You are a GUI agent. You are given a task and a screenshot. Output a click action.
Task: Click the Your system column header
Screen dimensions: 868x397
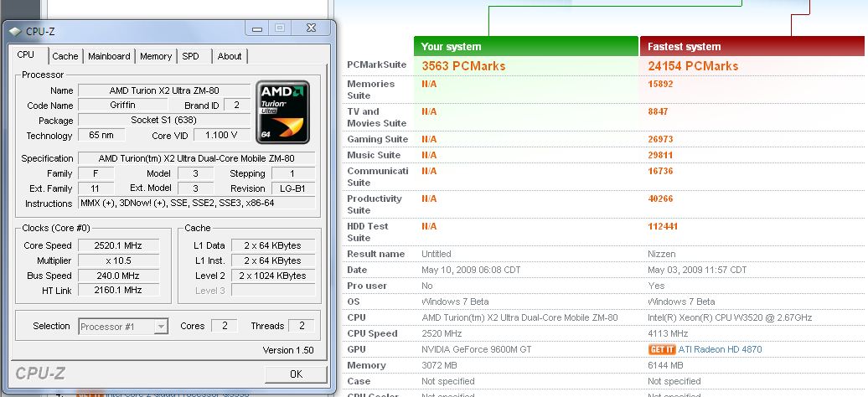coord(526,47)
